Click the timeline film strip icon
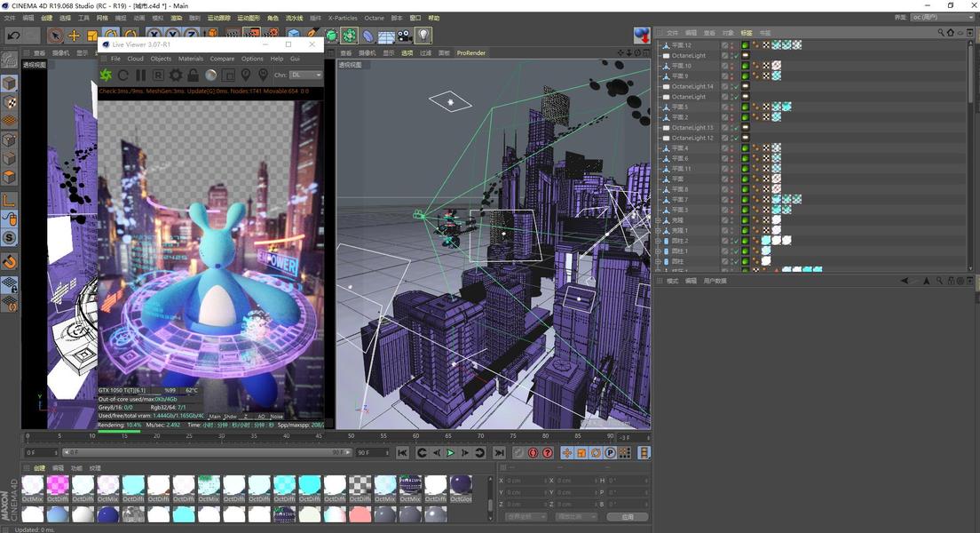Image resolution: width=980 pixels, height=533 pixels. click(644, 453)
